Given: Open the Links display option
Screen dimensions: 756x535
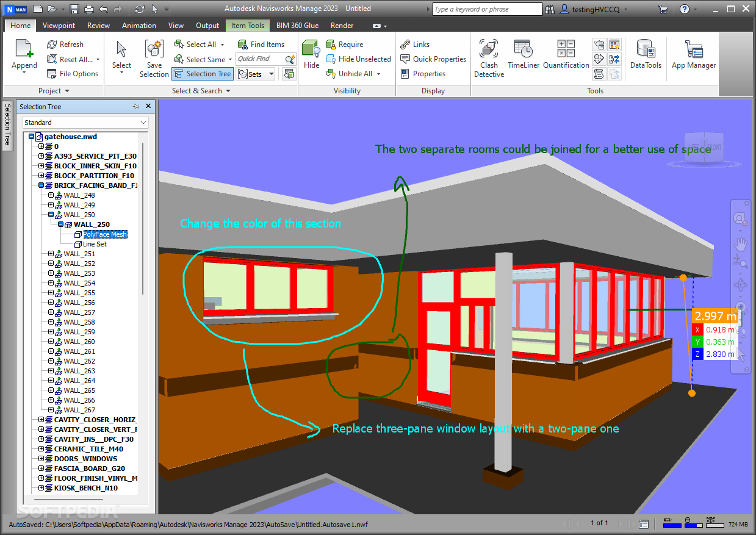Looking at the screenshot, I should tap(415, 45).
